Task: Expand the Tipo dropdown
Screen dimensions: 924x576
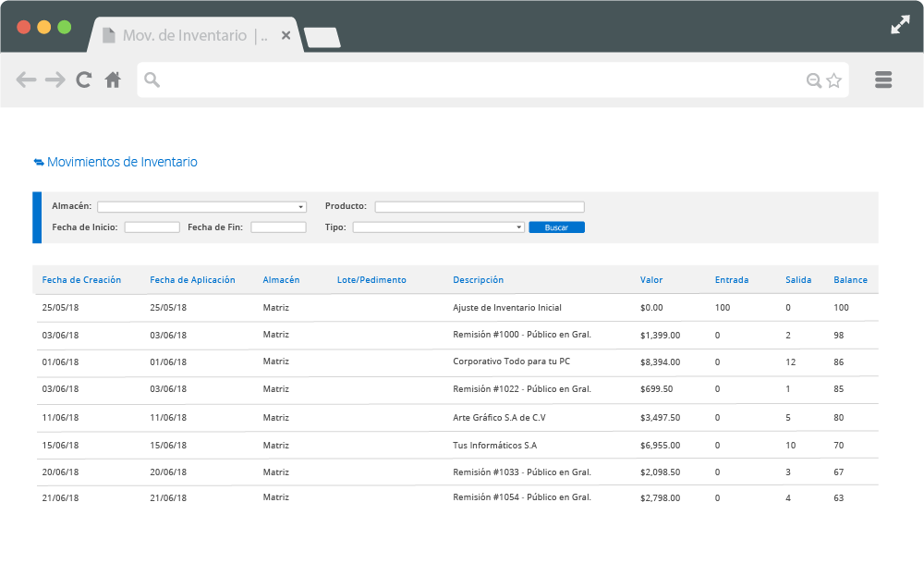Action: tap(438, 227)
